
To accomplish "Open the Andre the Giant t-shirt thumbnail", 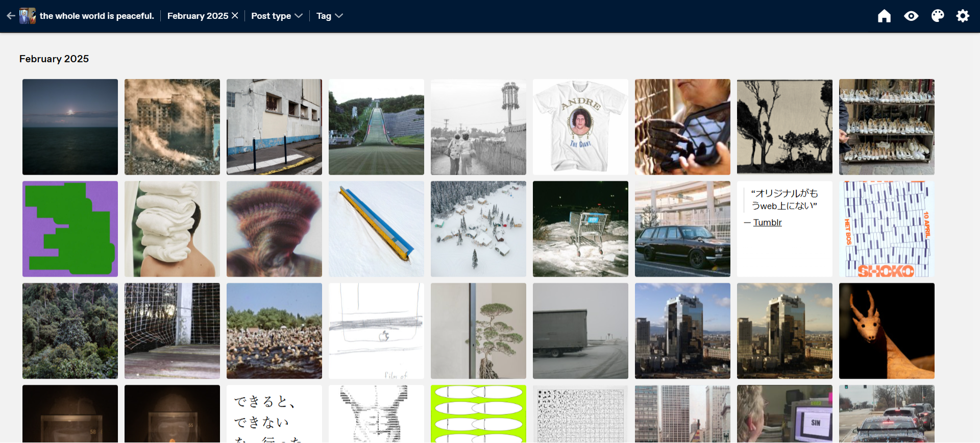I will tap(580, 127).
